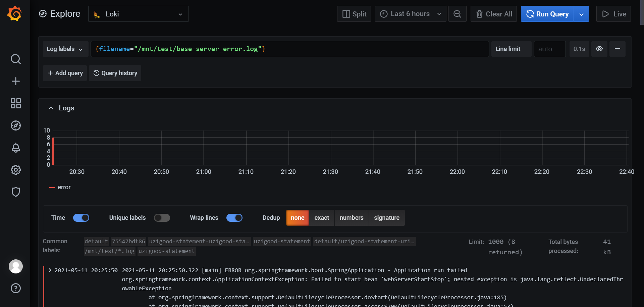Image resolution: width=644 pixels, height=307 pixels.
Task: Open the Log labels dropdown
Action: [x=65, y=49]
